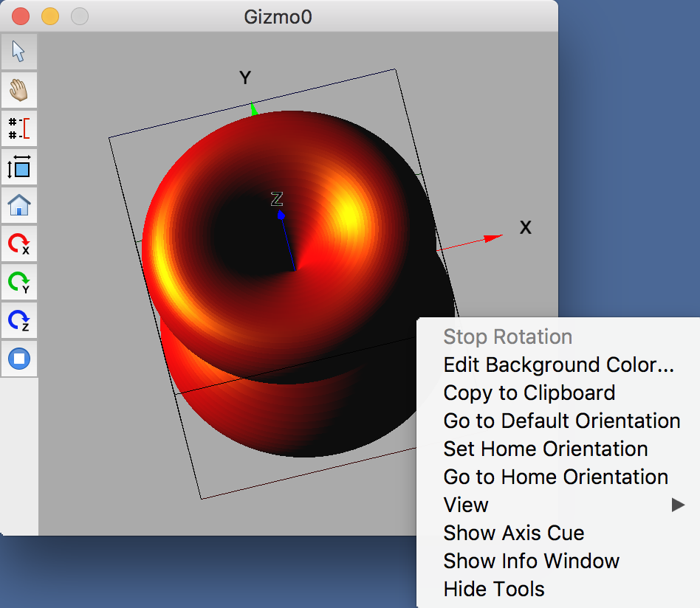The height and width of the screenshot is (608, 700).
Task: Toggle Show Info Window option
Action: click(531, 562)
